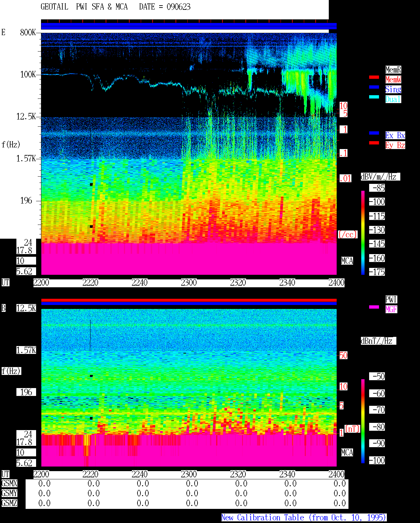420x523 pixels.
Task: Click the -70 value on magnetic color scale
Action: [377, 410]
